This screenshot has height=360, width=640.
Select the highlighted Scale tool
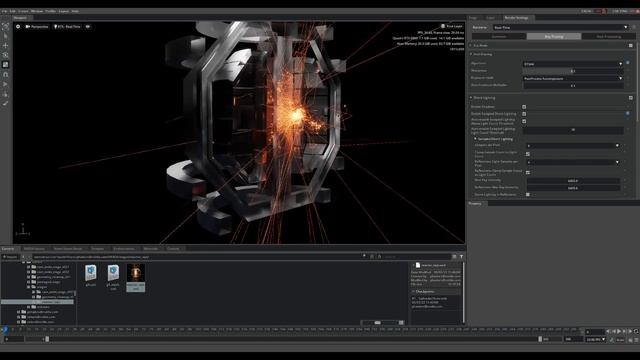coord(5,64)
